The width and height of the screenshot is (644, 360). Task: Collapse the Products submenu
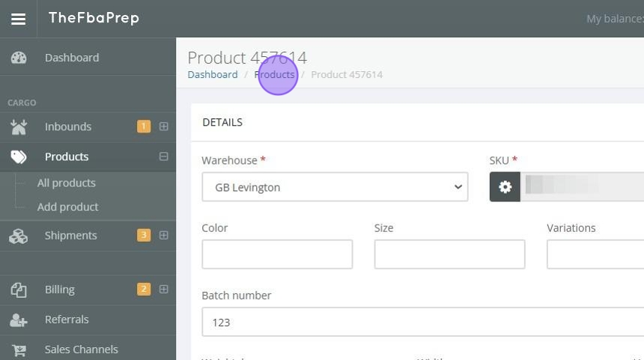coord(163,156)
